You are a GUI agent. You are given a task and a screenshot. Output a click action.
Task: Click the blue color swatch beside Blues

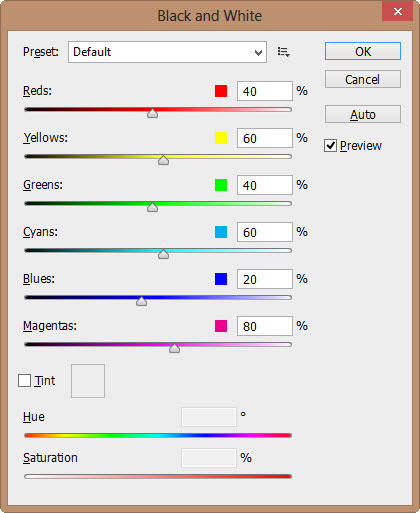[221, 279]
